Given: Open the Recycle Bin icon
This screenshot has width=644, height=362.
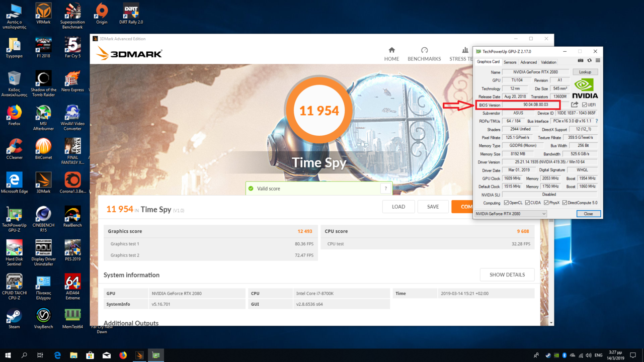Looking at the screenshot, I should [14, 84].
